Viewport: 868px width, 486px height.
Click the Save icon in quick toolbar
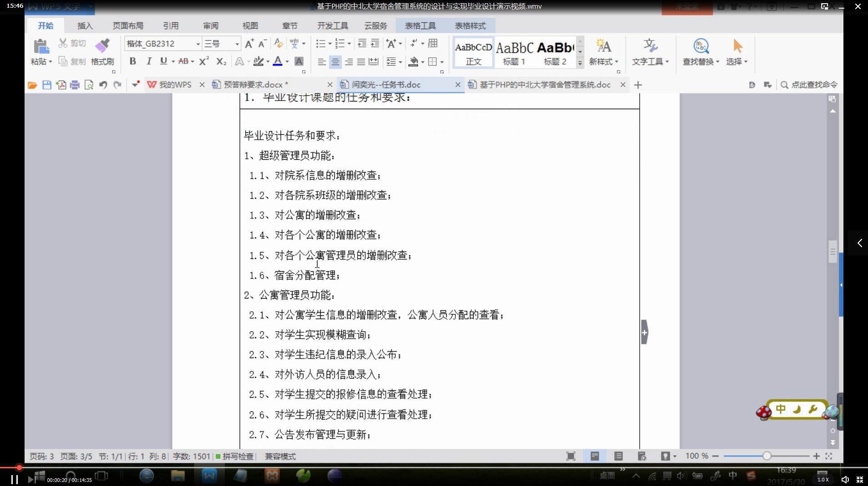pos(47,85)
